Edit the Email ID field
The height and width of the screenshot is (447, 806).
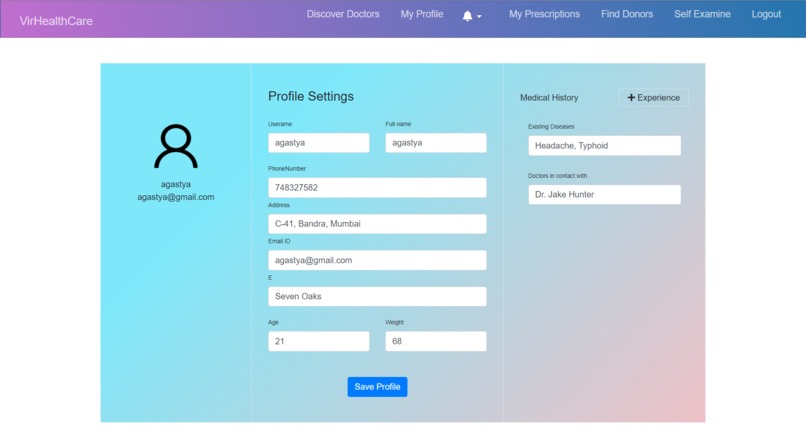click(377, 260)
